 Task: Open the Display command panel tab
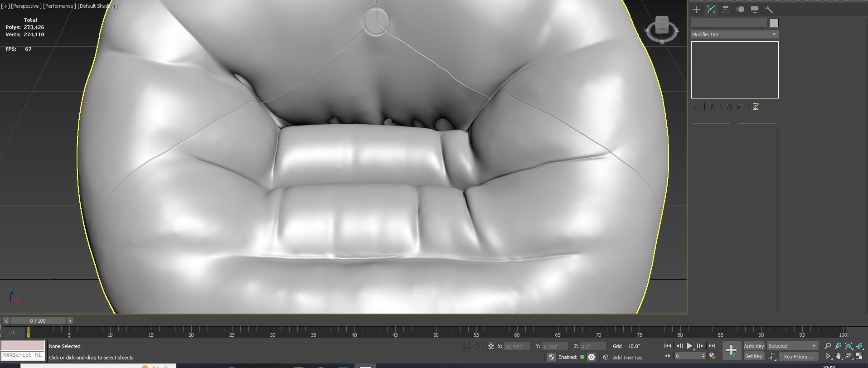[x=755, y=10]
